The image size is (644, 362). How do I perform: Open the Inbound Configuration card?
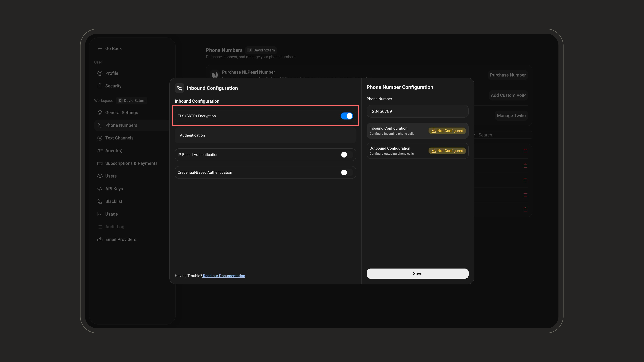pos(417,131)
